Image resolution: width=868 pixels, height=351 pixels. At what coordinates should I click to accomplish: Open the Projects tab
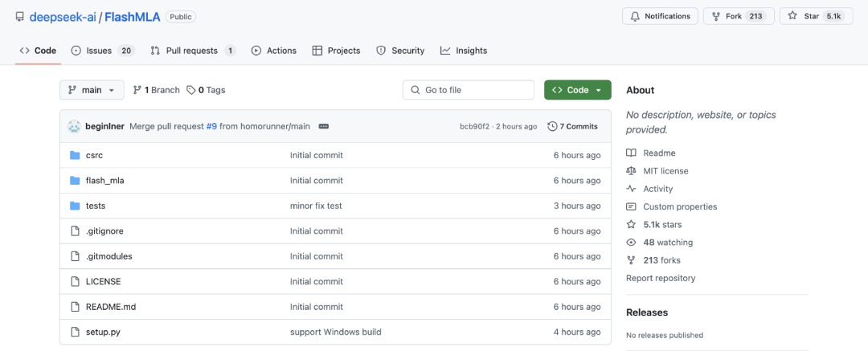[336, 51]
